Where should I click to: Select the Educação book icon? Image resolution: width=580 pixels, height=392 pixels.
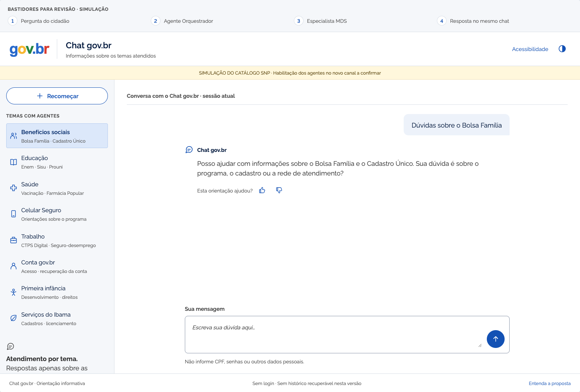coord(14,162)
